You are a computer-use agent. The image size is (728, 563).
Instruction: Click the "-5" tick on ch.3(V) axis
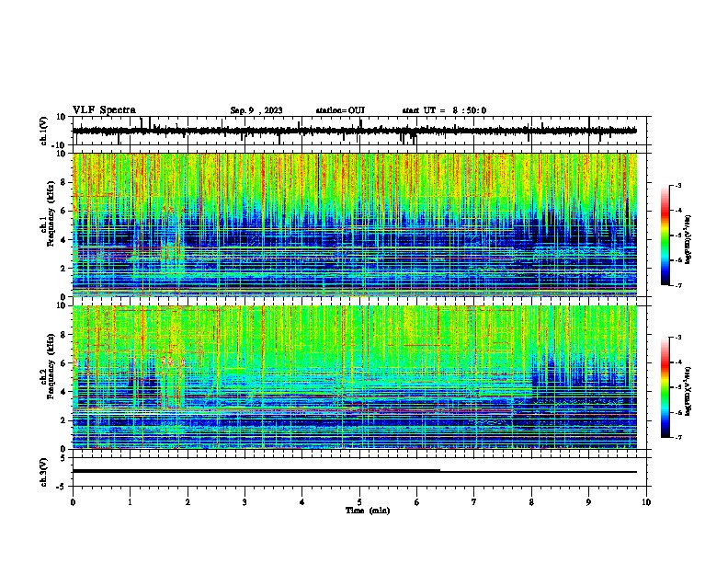click(x=63, y=487)
